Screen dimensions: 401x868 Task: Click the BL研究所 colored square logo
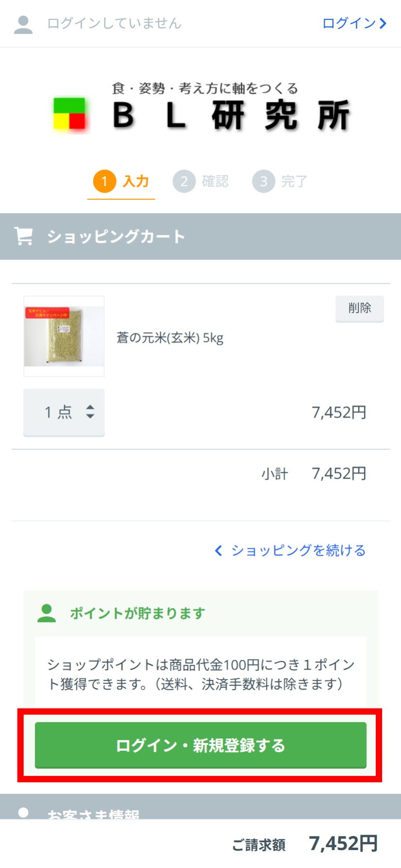point(69,114)
